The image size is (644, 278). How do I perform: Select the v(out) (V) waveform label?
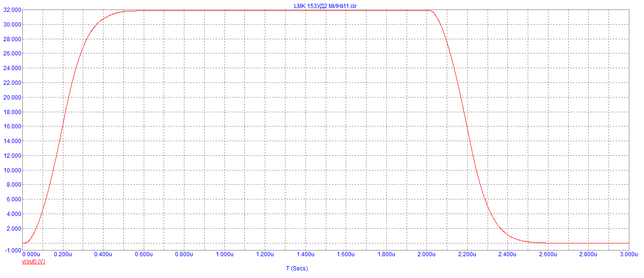34,261
